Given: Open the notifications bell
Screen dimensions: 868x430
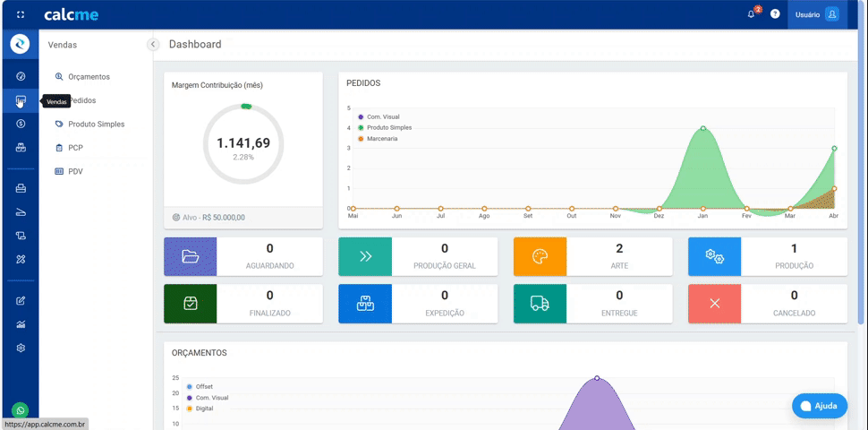Looking at the screenshot, I should tap(752, 15).
